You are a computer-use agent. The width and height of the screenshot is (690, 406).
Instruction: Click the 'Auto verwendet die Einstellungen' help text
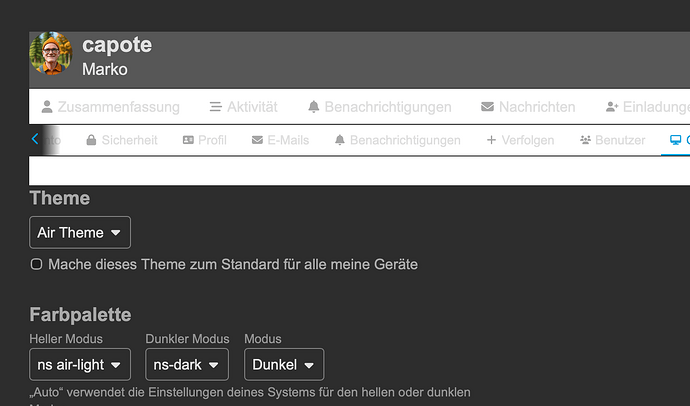pos(250,392)
